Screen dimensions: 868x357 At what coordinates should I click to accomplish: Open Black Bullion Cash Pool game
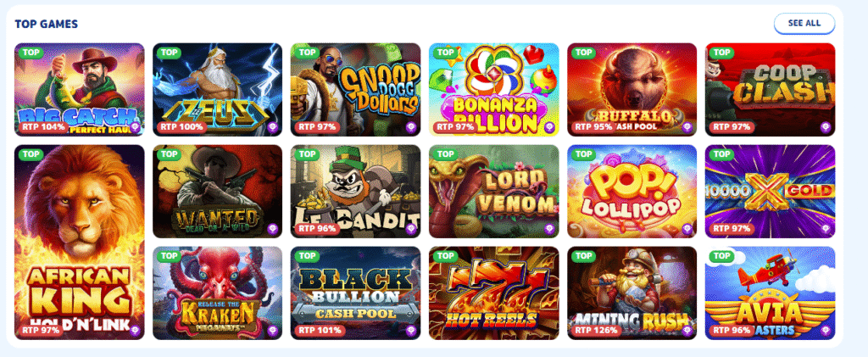pyautogui.click(x=355, y=293)
